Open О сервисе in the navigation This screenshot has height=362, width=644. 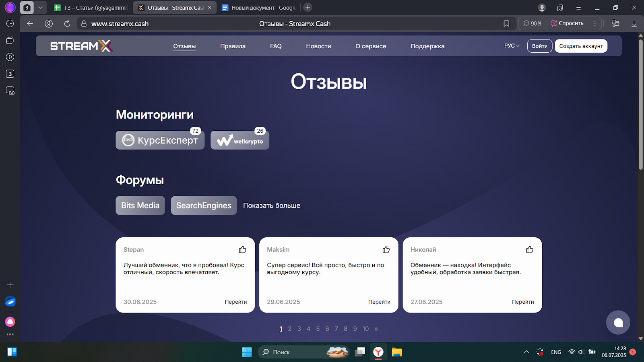point(371,46)
